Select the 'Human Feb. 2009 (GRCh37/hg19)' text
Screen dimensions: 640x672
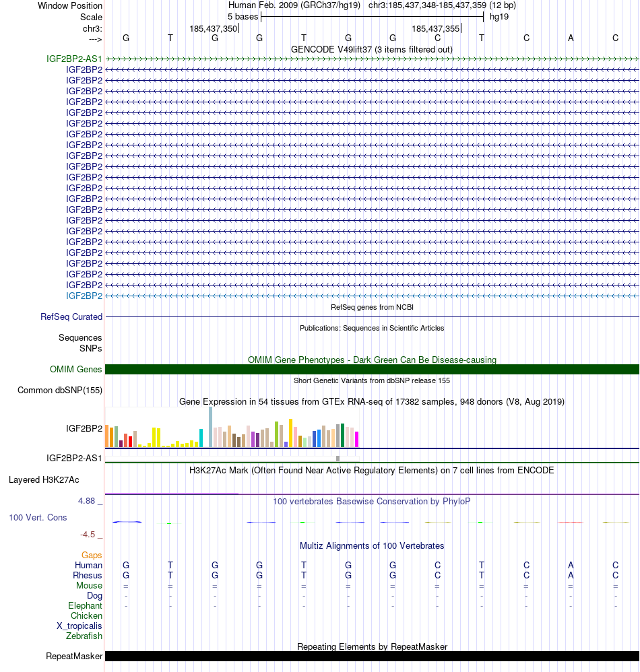295,5
